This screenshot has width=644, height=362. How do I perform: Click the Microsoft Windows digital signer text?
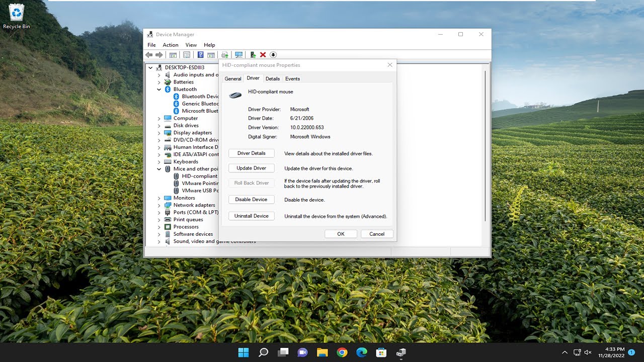pyautogui.click(x=310, y=137)
